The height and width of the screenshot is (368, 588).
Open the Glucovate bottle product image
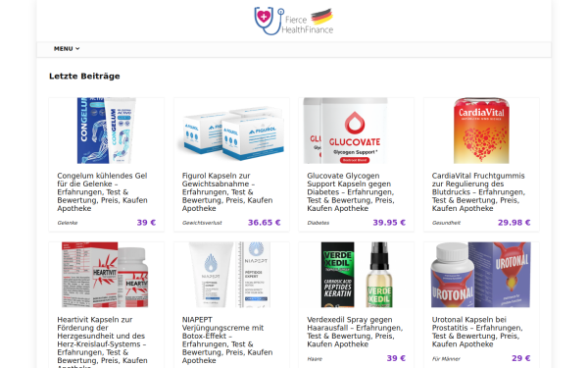(345, 131)
